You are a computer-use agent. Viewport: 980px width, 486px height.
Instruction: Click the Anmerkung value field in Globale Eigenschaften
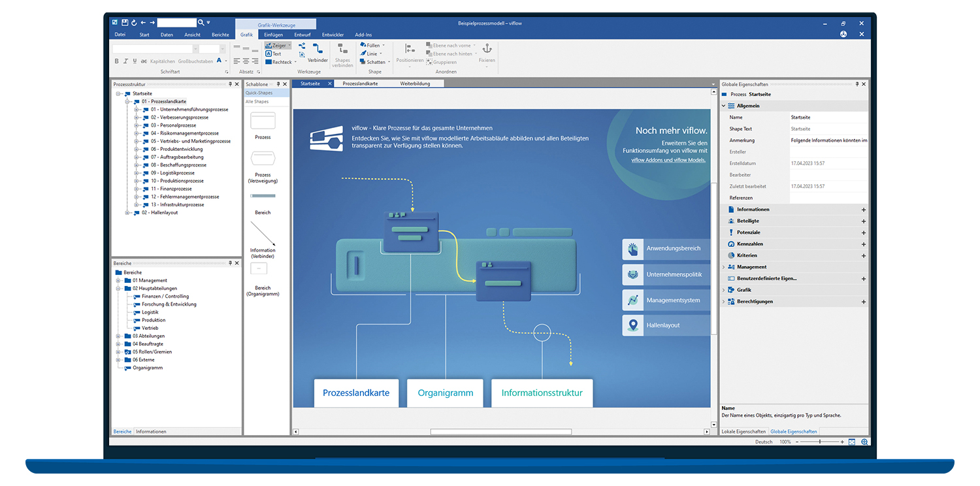point(828,140)
